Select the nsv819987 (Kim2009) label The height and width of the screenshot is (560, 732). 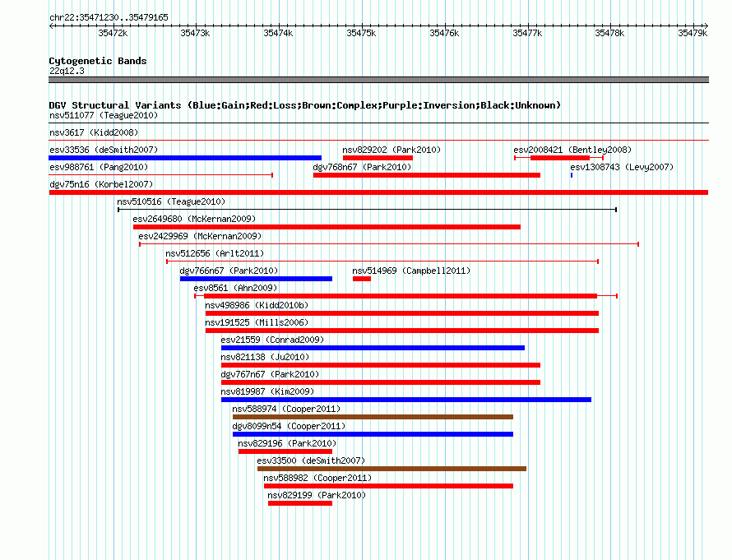[x=267, y=391]
